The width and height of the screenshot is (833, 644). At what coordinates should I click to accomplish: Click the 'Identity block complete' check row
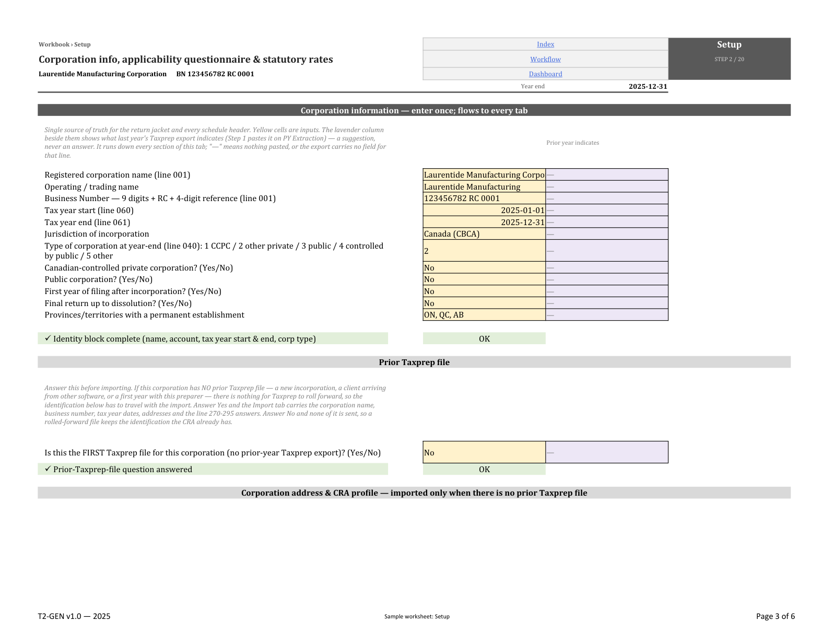tap(213, 338)
